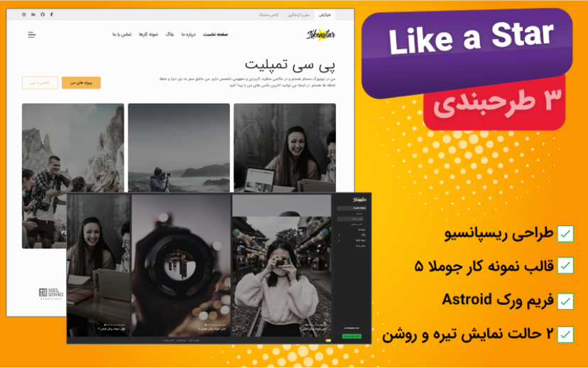Image resolution: width=588 pixels, height=368 pixels.
Task: Click the Instagram icon in the top bar
Action: tap(23, 14)
